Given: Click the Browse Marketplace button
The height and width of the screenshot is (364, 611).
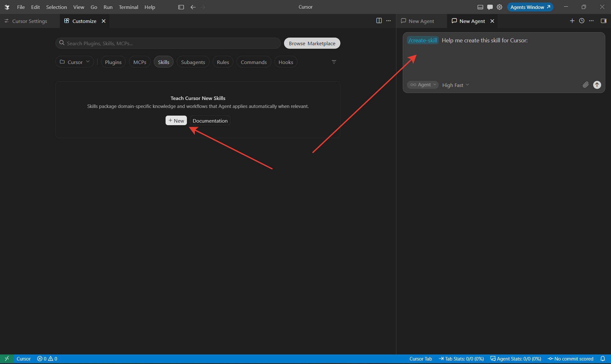Looking at the screenshot, I should (312, 43).
